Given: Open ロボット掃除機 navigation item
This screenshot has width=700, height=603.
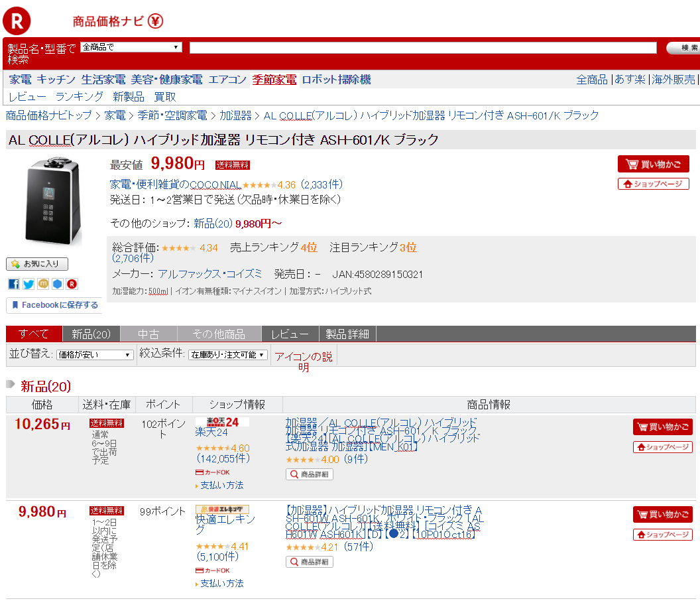Looking at the screenshot, I should 336,80.
